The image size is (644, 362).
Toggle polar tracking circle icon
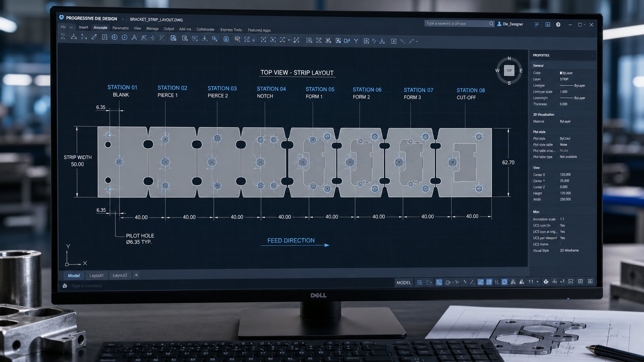coord(448,282)
